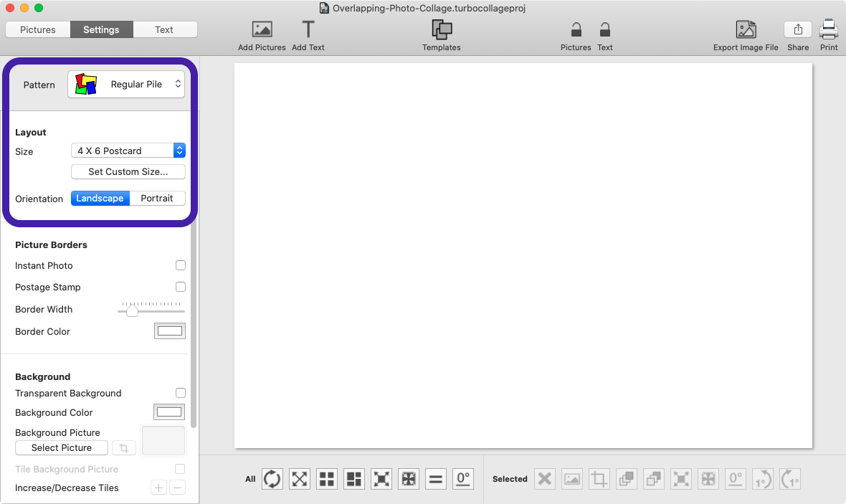The image size is (846, 504).
Task: Click the background picture preview well
Action: [163, 440]
